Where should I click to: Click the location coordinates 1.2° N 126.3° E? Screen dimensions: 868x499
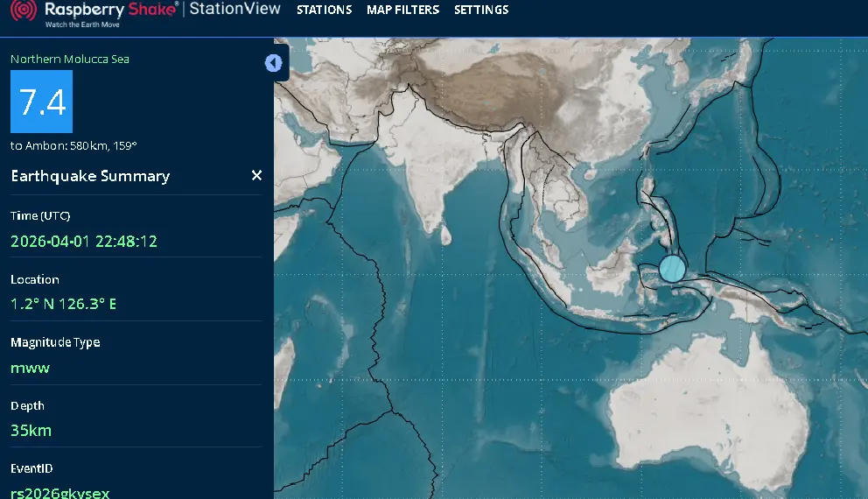coord(63,304)
